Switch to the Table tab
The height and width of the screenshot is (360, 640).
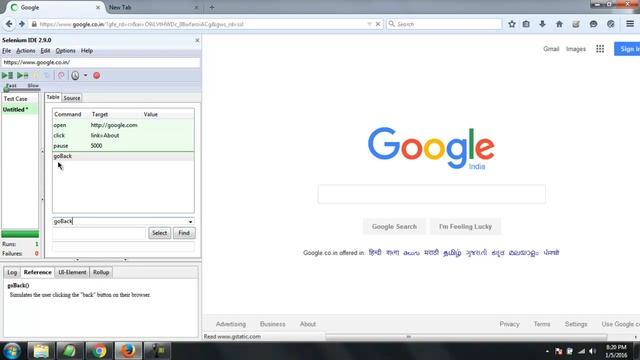click(53, 97)
